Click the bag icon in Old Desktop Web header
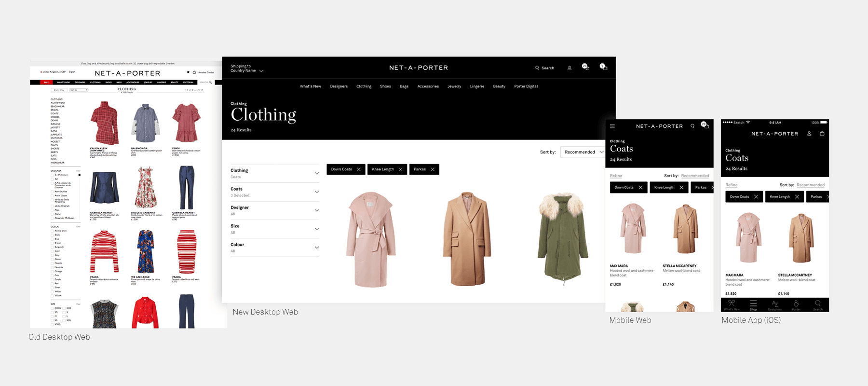The width and height of the screenshot is (868, 386). (x=194, y=72)
